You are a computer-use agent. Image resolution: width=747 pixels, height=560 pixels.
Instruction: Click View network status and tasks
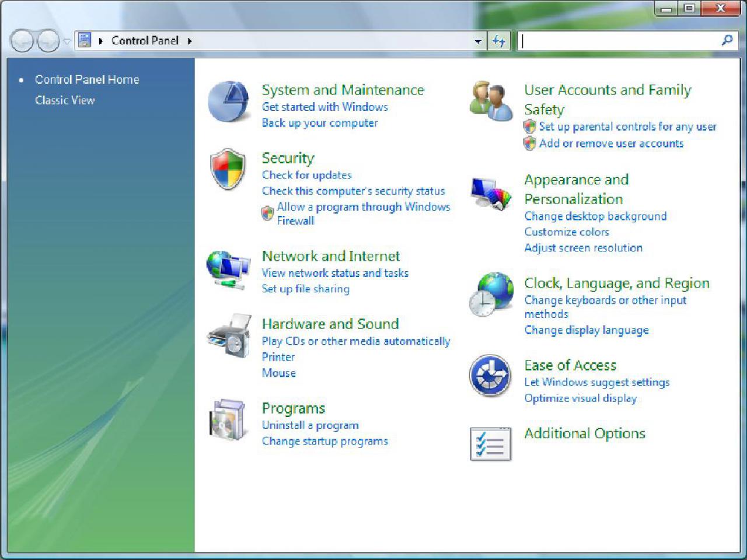coord(335,273)
